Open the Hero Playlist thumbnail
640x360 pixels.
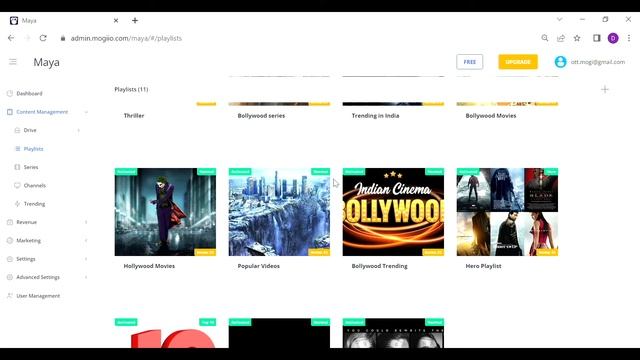pos(507,212)
